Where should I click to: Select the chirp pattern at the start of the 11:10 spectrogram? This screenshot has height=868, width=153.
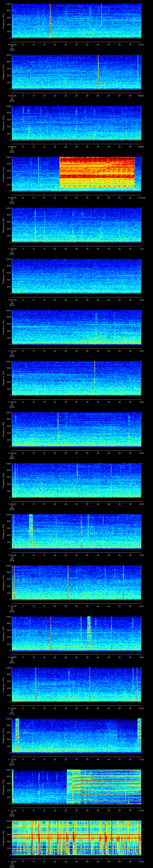[17, 735]
